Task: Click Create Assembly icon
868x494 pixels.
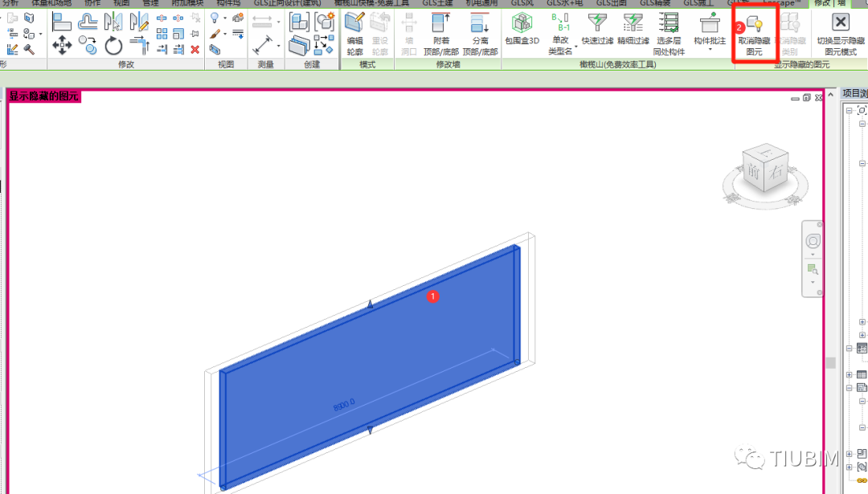Action: pos(299,22)
